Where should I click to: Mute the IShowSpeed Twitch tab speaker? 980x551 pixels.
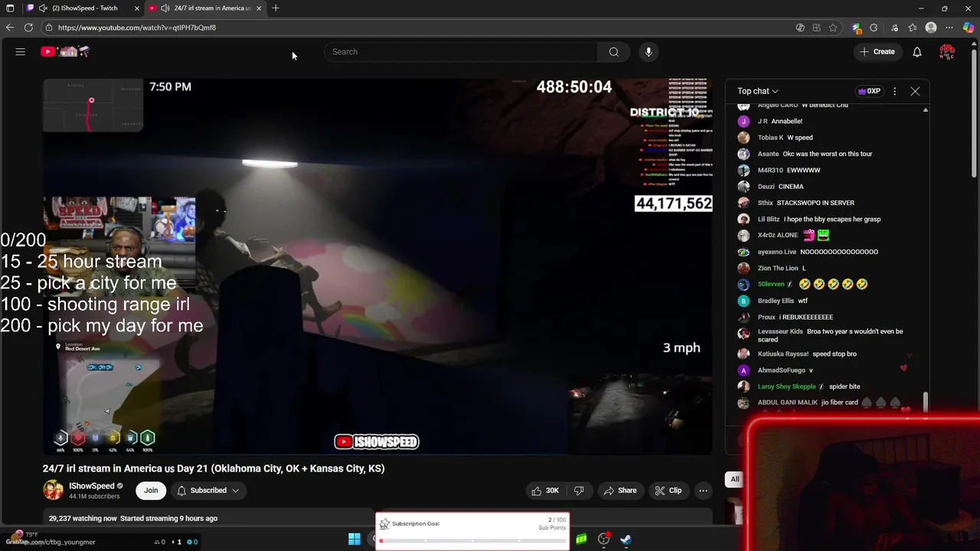pyautogui.click(x=43, y=8)
